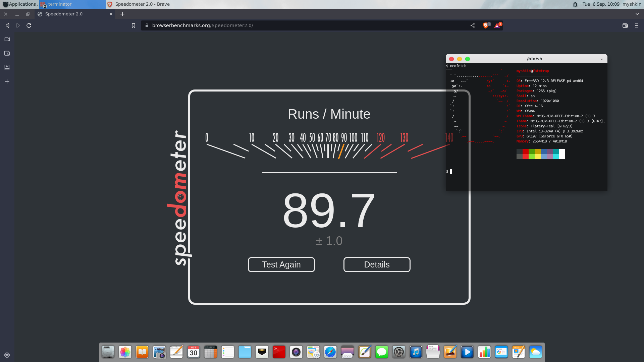Open the notepad with pencil in the dock

[x=176, y=352]
